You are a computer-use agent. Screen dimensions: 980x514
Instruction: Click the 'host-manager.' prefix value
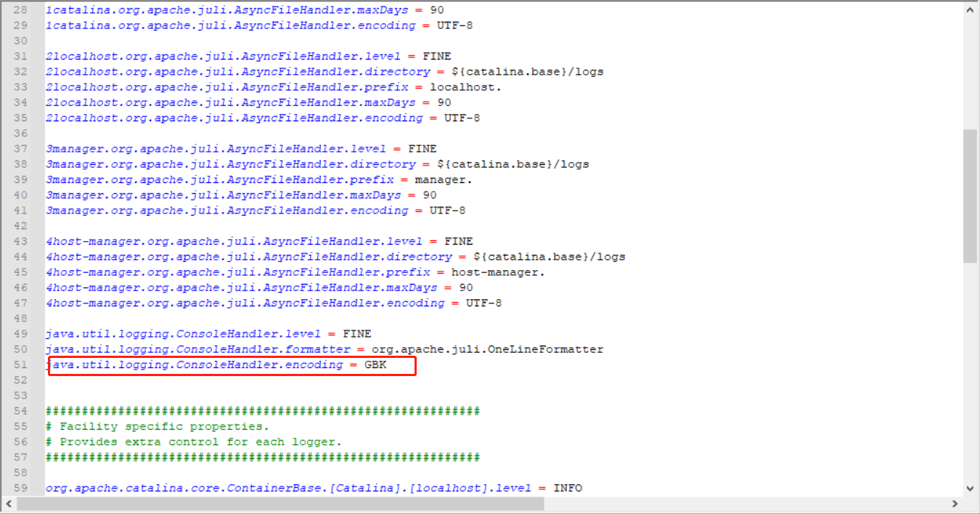coord(499,272)
